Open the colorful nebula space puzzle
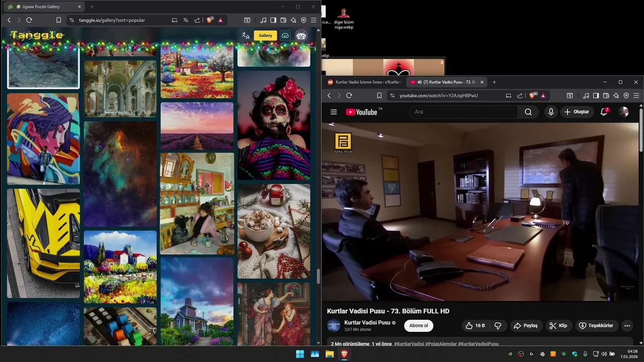Screen dimensions: 644x362 coord(120,174)
